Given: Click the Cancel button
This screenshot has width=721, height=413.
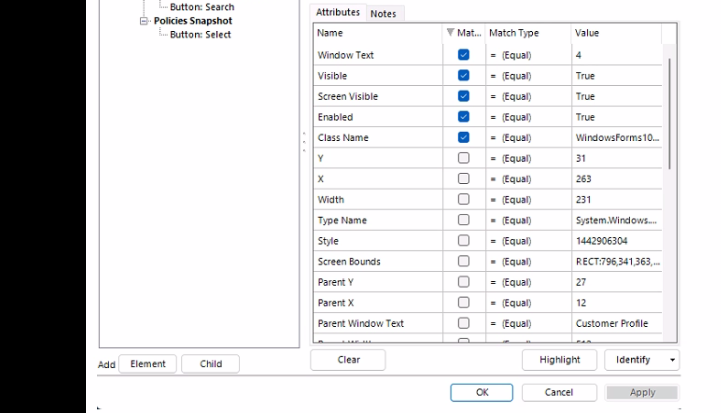Looking at the screenshot, I should click(x=559, y=392).
